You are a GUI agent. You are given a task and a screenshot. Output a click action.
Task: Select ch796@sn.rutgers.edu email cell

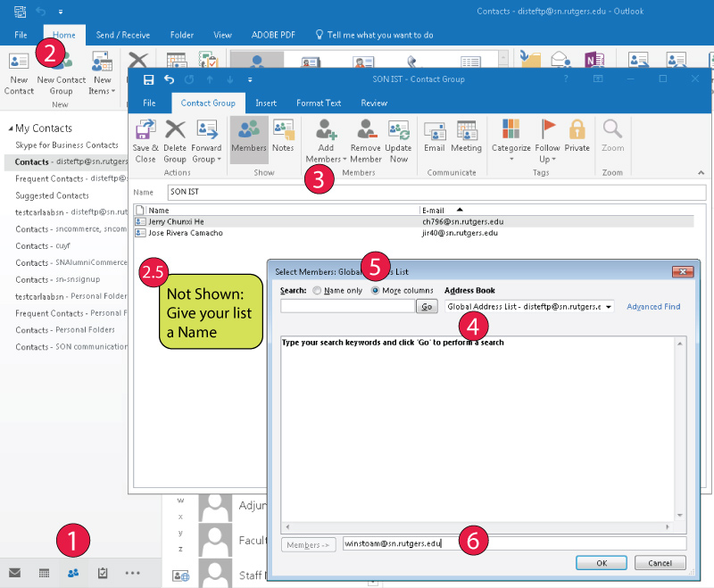point(462,221)
